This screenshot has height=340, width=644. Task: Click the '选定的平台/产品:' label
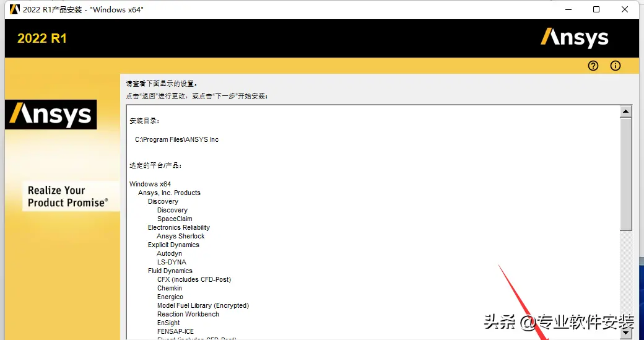pos(155,165)
